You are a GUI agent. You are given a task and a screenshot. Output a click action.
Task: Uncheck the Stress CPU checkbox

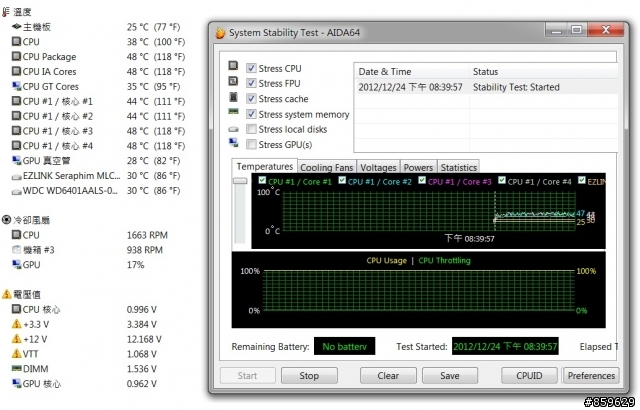coord(251,68)
